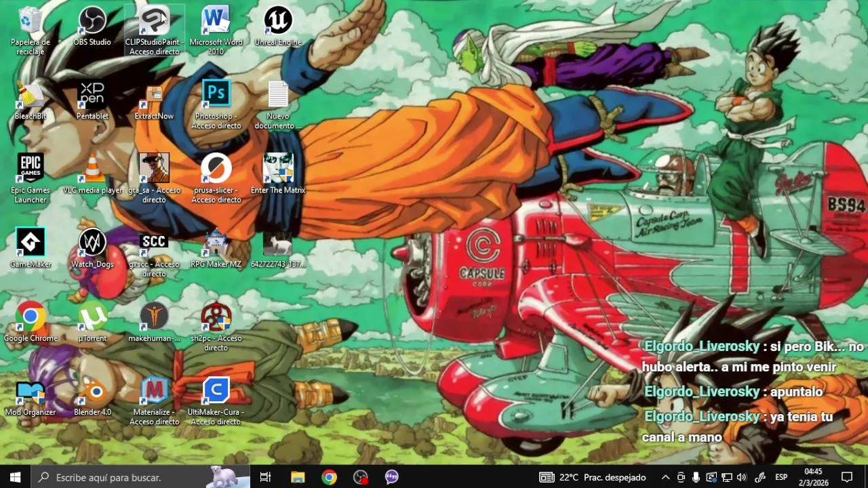Select the Blender 4.0 desktop icon
Image resolution: width=868 pixels, height=488 pixels.
(92, 396)
